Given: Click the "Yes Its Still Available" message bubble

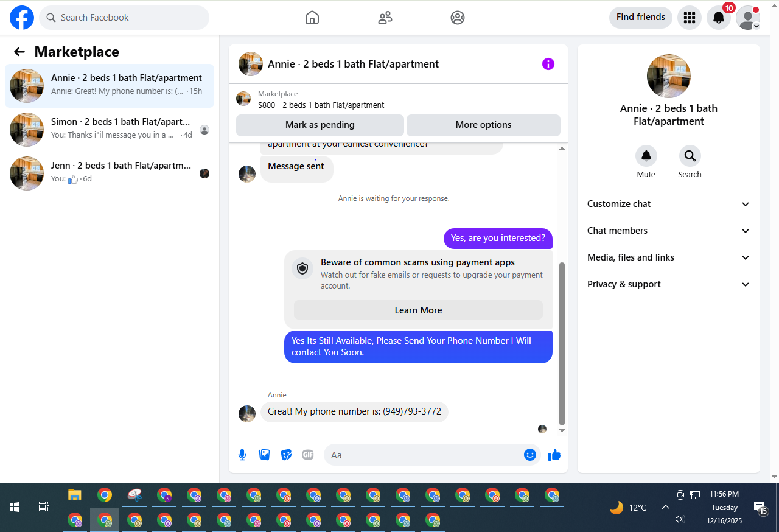Looking at the screenshot, I should click(x=418, y=347).
